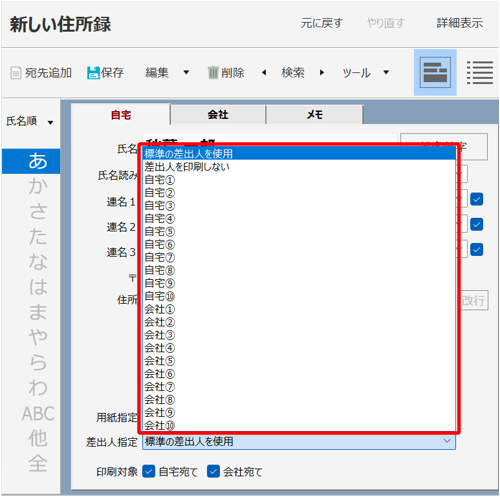
Task: Choose 自宅⑨ from the sender list
Action: pos(299,283)
